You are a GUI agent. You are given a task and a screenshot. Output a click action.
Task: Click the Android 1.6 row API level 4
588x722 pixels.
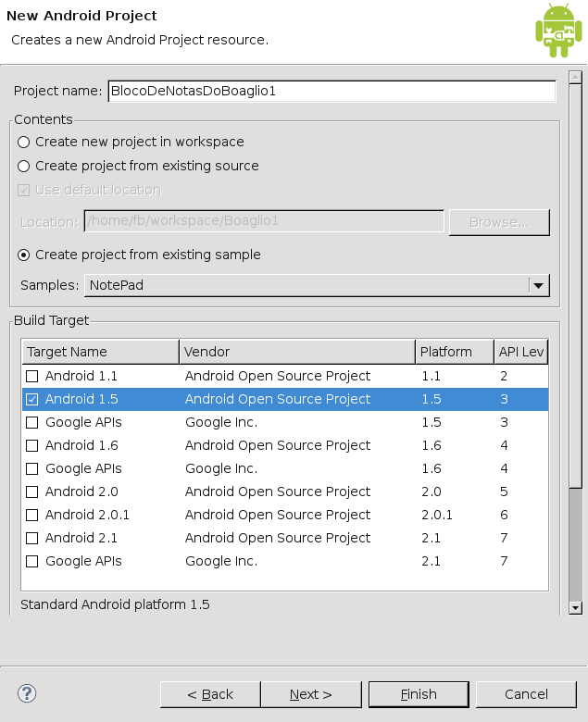tap(504, 445)
